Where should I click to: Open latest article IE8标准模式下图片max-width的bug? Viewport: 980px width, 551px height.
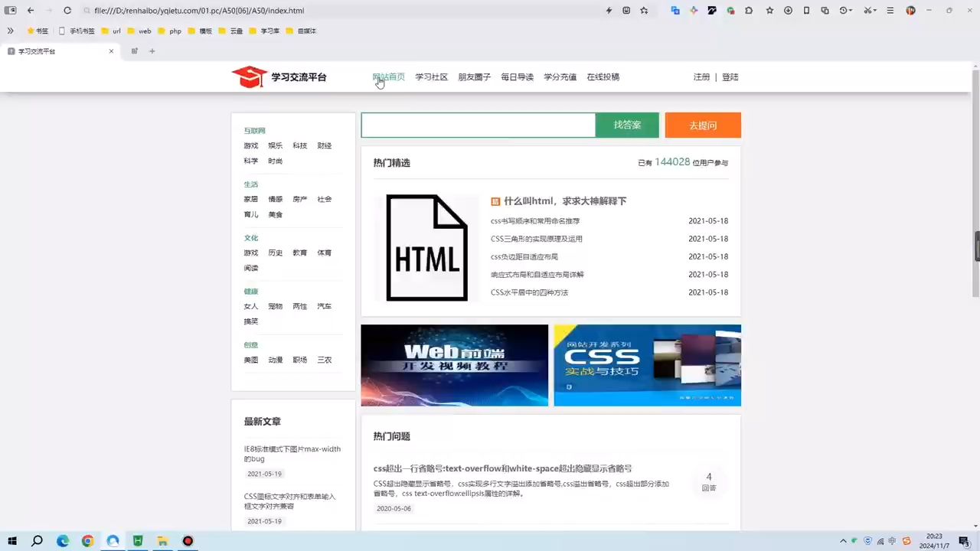(292, 454)
